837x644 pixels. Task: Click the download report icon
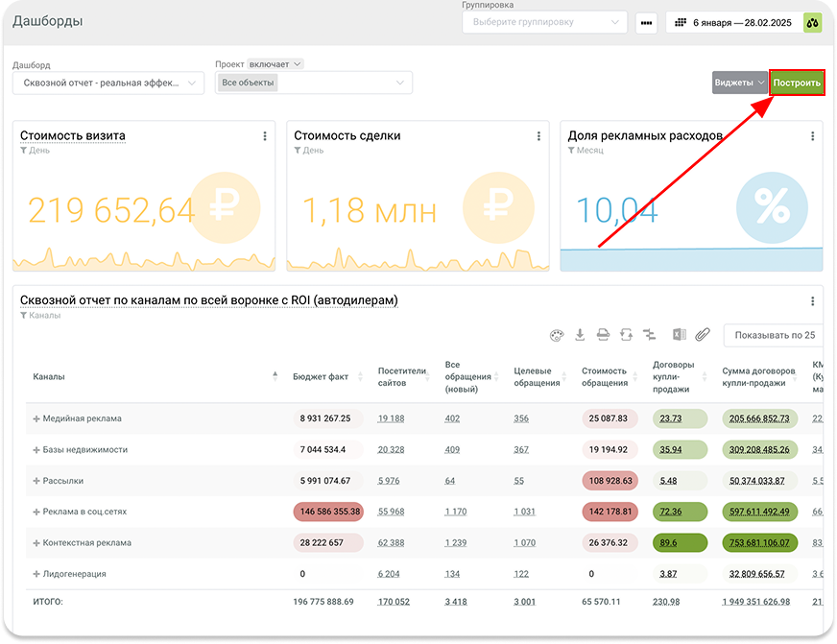580,335
